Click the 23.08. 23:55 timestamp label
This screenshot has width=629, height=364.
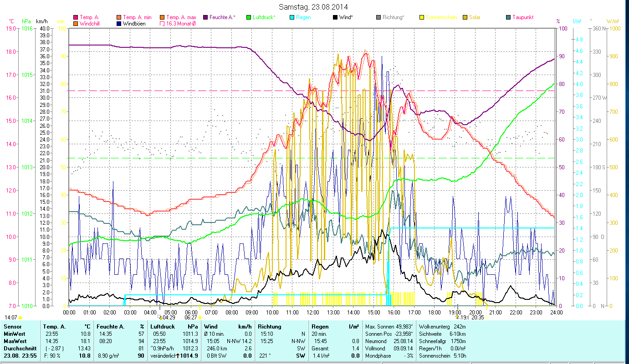[x=21, y=356]
